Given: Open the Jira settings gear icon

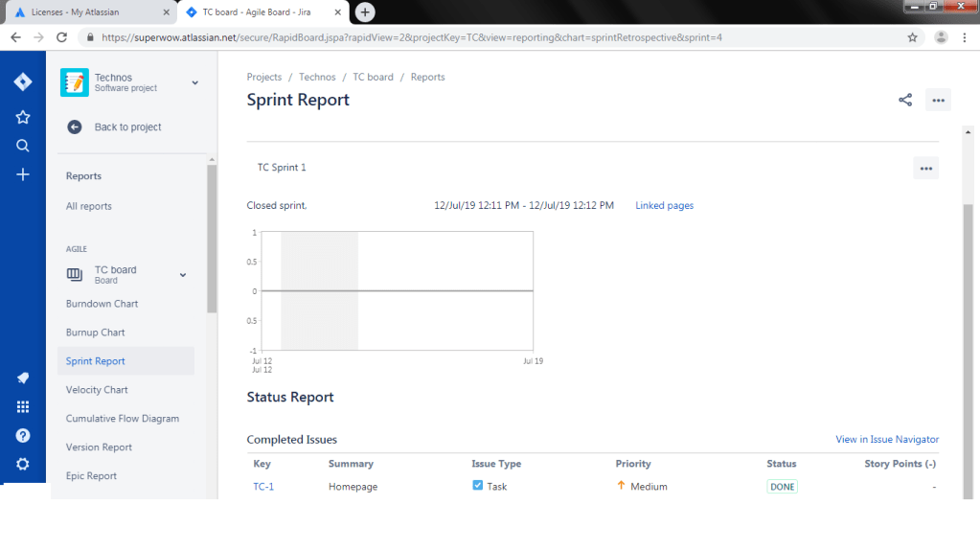Looking at the screenshot, I should point(23,464).
